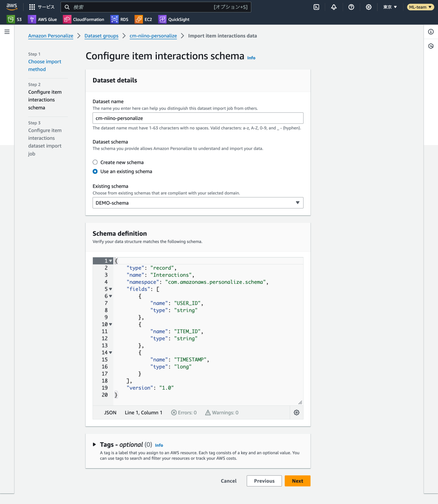This screenshot has width=438, height=504.
Task: Open the Existing schema DEMO-schema dropdown
Action: point(198,203)
